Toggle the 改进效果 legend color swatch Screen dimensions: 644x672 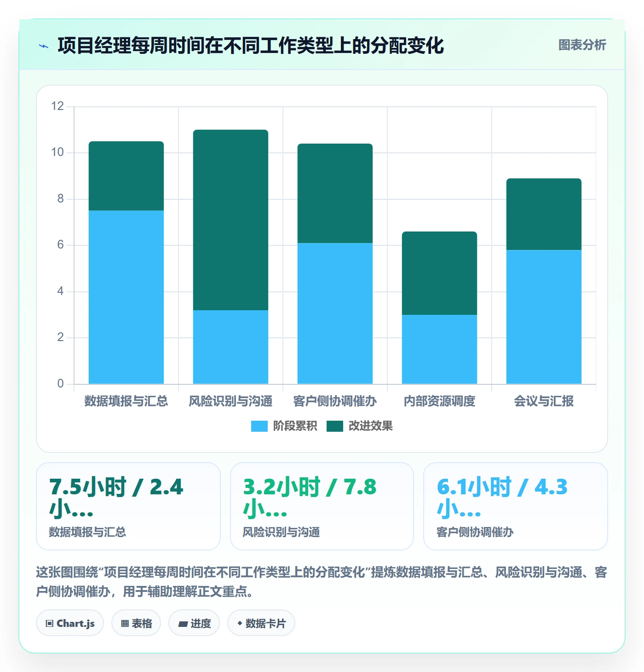coord(335,426)
